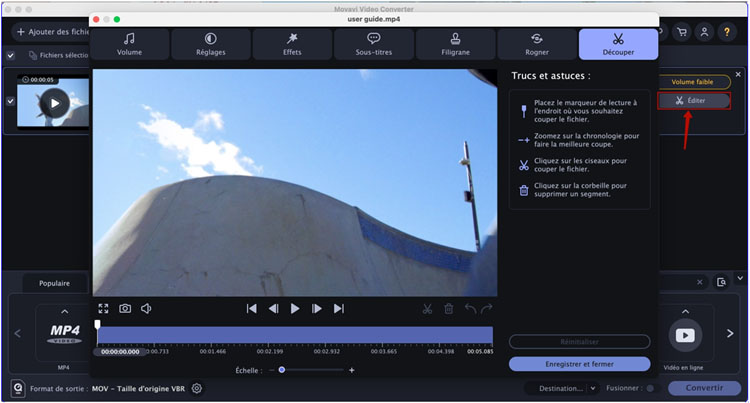The width and height of the screenshot is (750, 403).
Task: Mute audio with the speaker icon
Action: [x=146, y=309]
